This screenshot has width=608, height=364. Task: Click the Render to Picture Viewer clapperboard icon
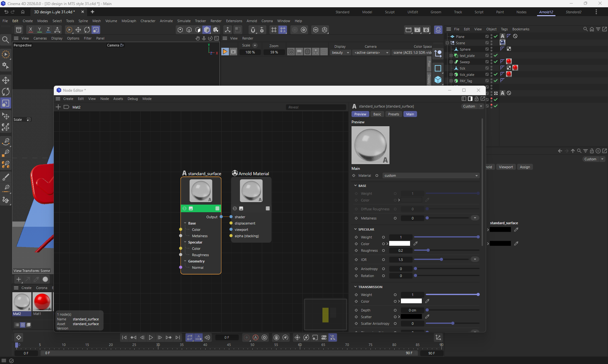417,30
